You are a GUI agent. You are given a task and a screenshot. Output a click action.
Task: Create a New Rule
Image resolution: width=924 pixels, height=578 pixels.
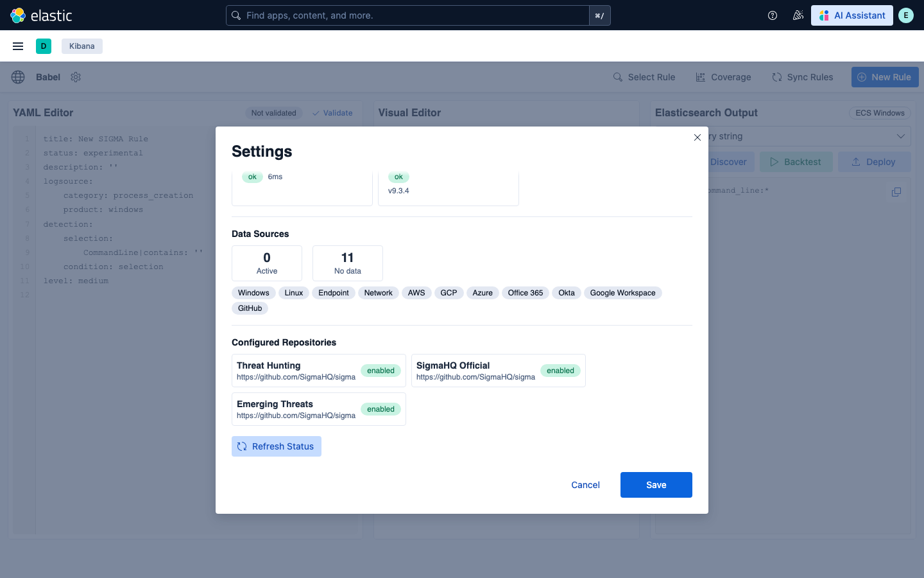(885, 77)
